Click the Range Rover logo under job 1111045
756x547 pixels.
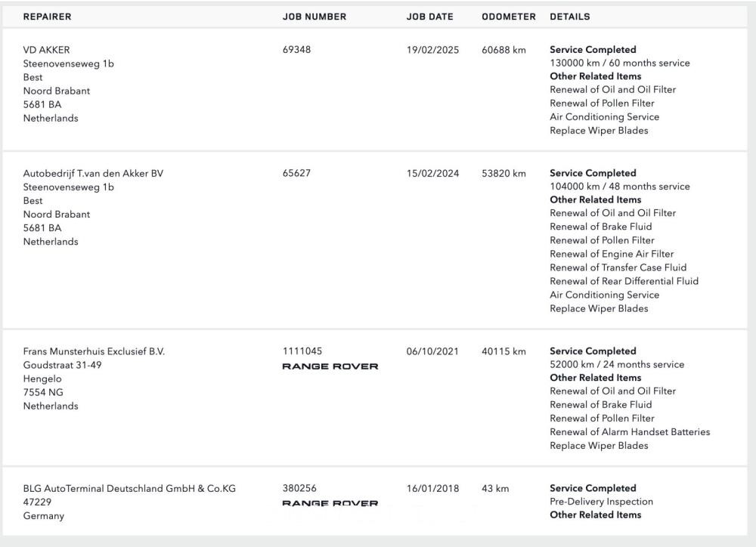pyautogui.click(x=330, y=366)
